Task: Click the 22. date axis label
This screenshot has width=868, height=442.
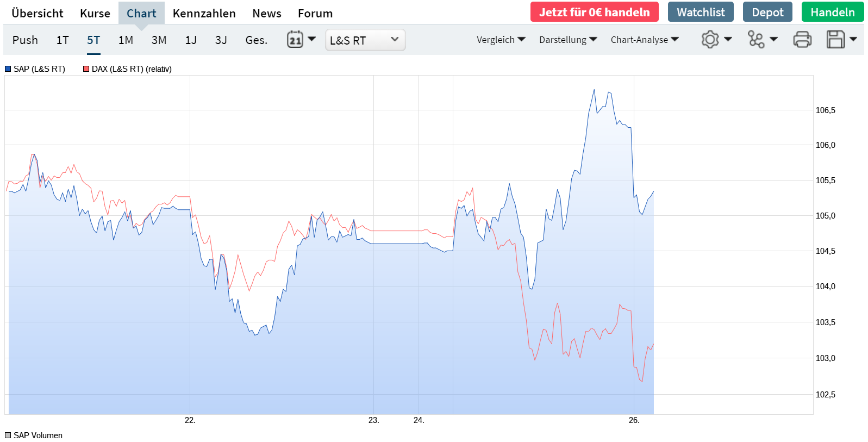Action: (x=190, y=420)
